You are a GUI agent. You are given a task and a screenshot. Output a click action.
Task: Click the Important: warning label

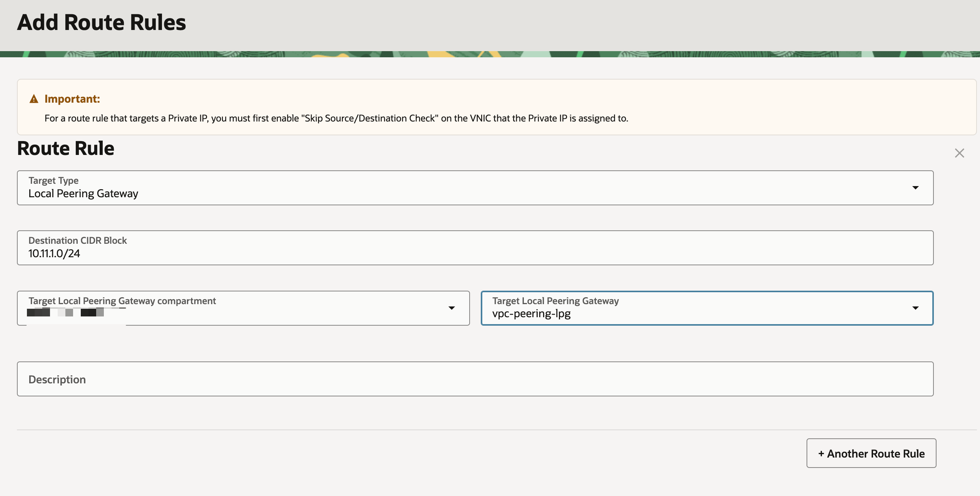tap(72, 99)
